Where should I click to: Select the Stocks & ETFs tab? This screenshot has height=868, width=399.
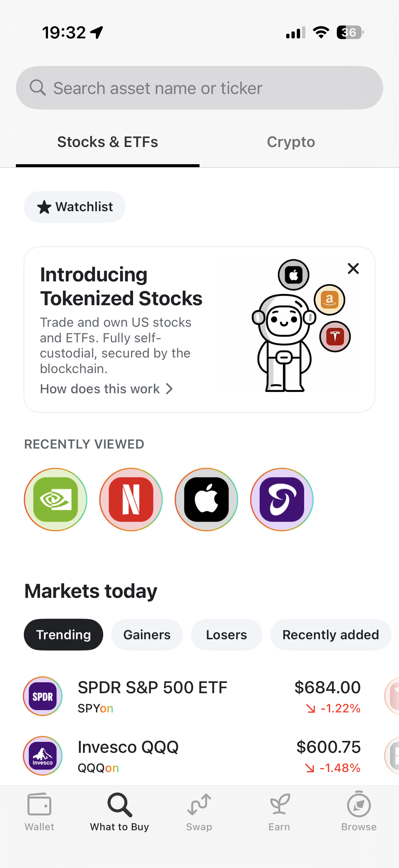point(108,142)
